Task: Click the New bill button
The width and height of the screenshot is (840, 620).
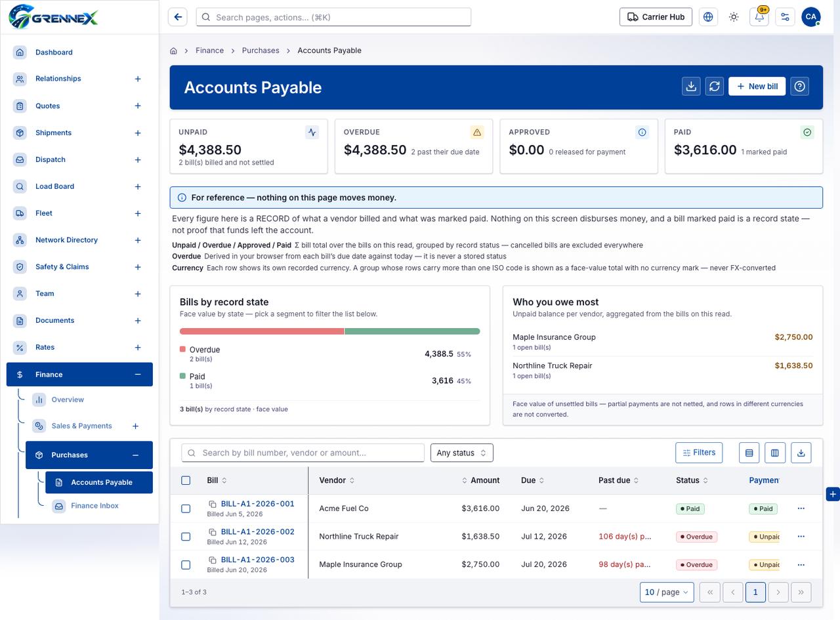Action: click(757, 86)
